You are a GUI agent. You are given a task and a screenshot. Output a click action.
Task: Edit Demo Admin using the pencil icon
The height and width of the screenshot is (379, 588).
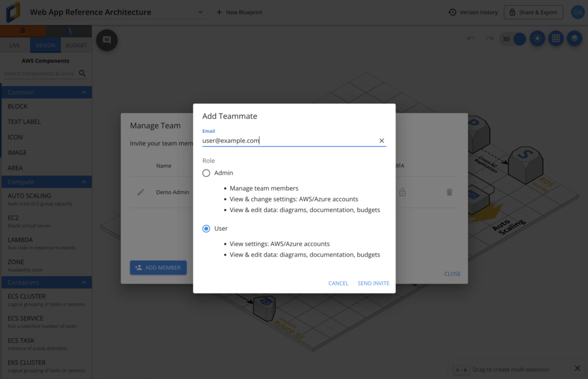click(x=141, y=192)
